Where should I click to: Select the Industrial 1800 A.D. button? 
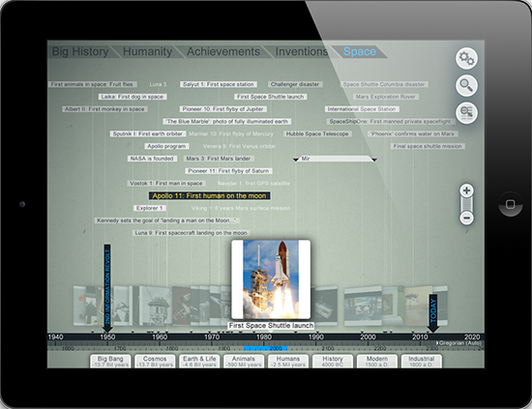point(422,362)
